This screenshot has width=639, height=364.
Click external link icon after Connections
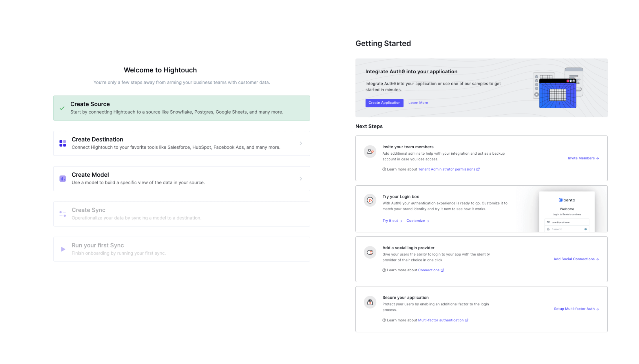click(442, 270)
